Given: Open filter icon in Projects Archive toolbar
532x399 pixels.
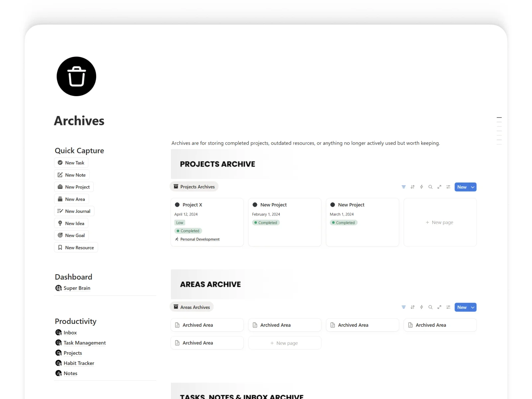Looking at the screenshot, I should click(x=403, y=187).
